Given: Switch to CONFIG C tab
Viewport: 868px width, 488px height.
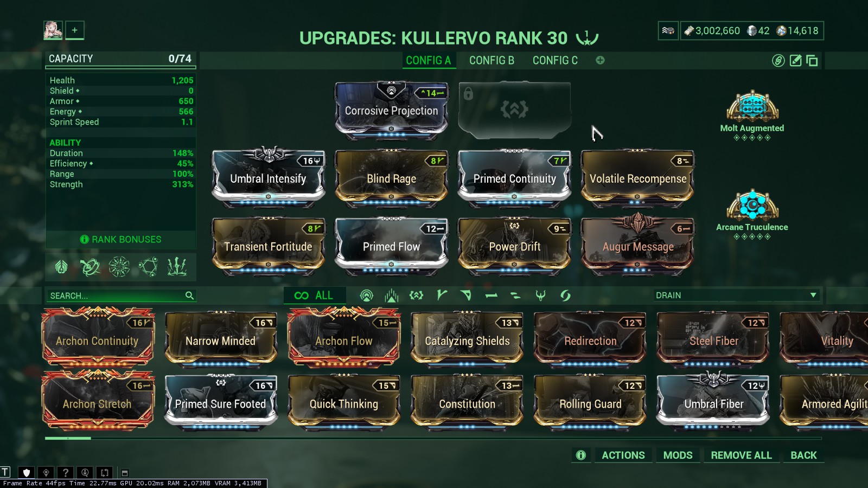Looking at the screenshot, I should (x=555, y=61).
